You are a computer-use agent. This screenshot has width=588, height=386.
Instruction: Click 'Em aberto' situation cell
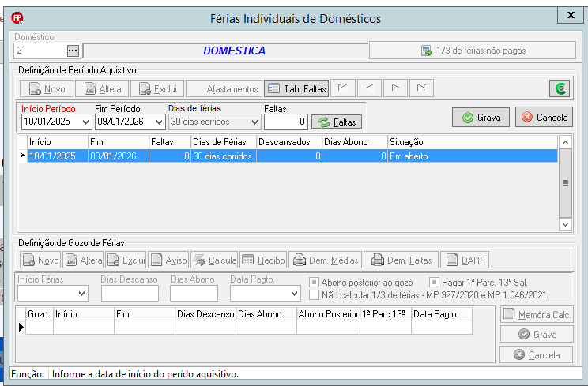coord(473,156)
